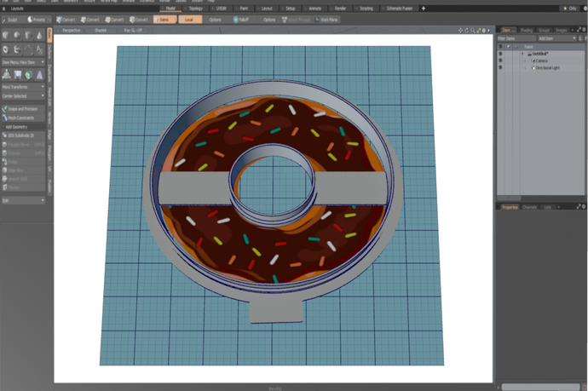Click the Filter Items field
This screenshot has height=391, width=588.
pyautogui.click(x=516, y=38)
